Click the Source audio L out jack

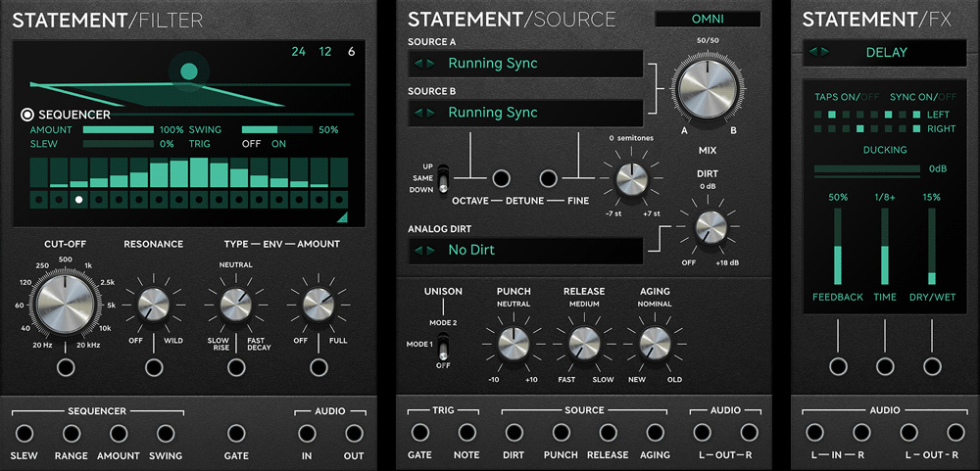[702, 432]
